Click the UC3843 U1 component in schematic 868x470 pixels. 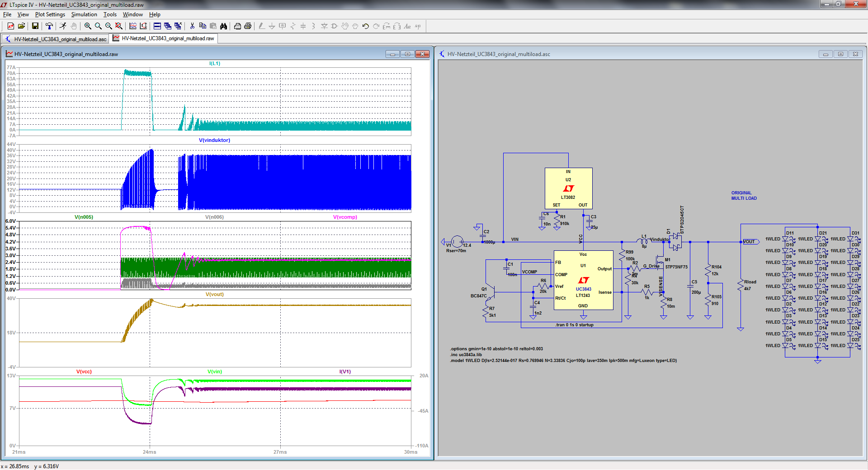point(583,280)
